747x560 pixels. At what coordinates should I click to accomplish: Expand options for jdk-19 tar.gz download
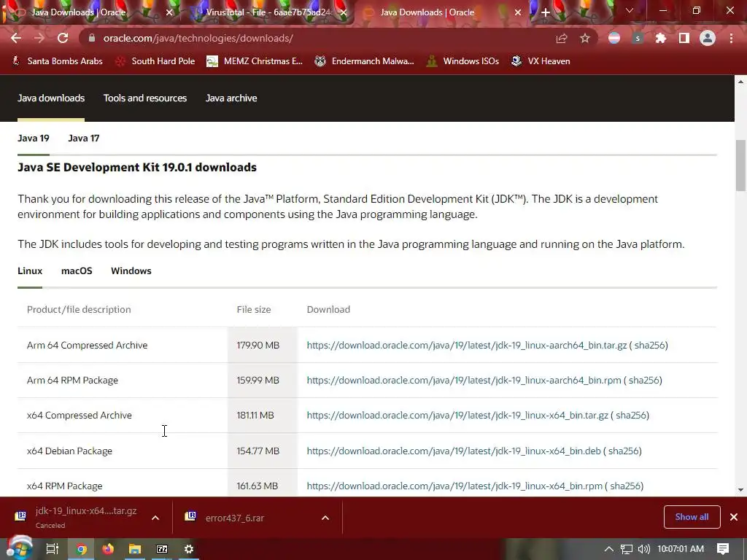click(155, 518)
